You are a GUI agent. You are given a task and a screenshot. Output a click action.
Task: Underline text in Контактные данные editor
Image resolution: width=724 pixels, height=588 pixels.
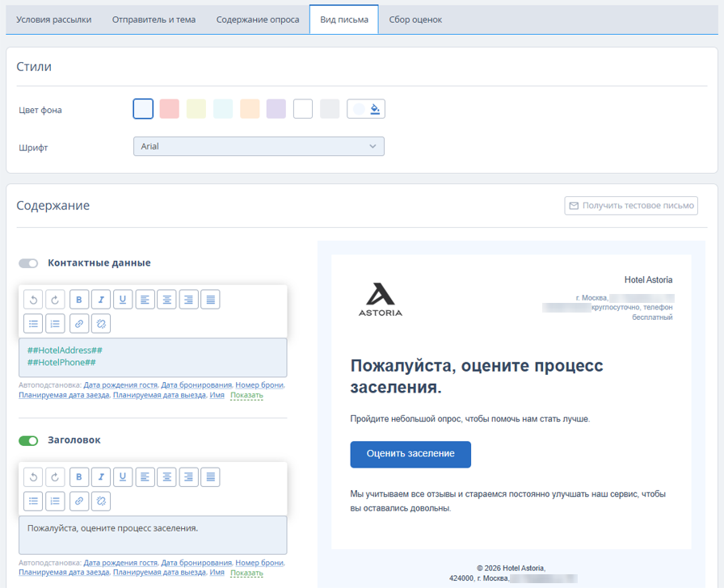click(x=123, y=300)
